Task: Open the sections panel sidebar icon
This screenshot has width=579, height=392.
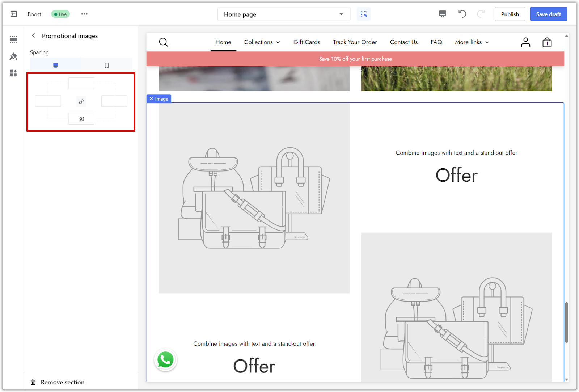Action: tap(13, 39)
